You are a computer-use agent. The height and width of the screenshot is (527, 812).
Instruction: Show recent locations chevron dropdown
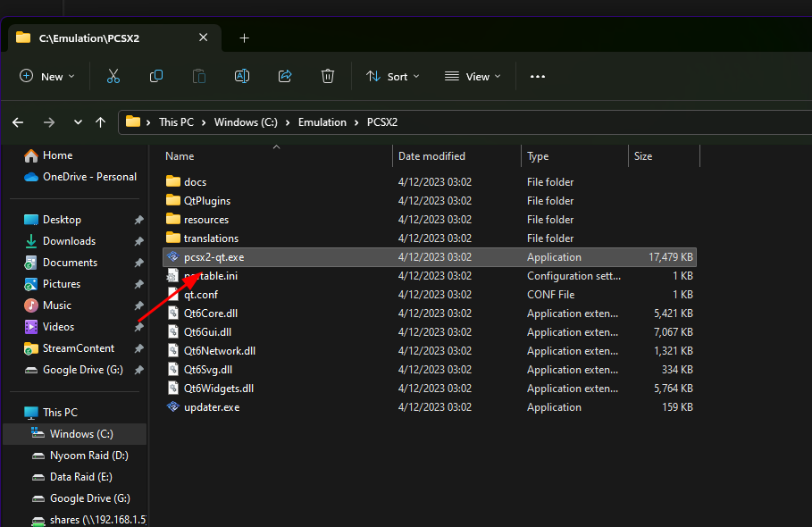pos(78,122)
